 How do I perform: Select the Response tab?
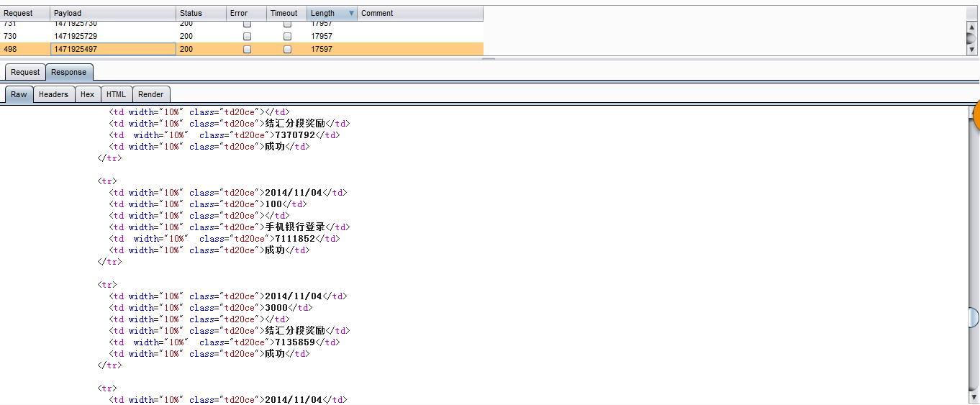pyautogui.click(x=69, y=72)
